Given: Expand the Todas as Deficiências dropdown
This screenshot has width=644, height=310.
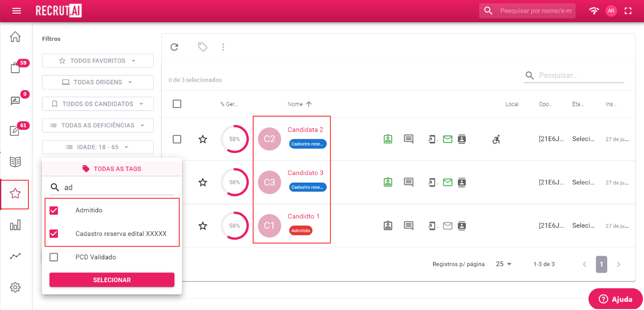Looking at the screenshot, I should 98,126.
